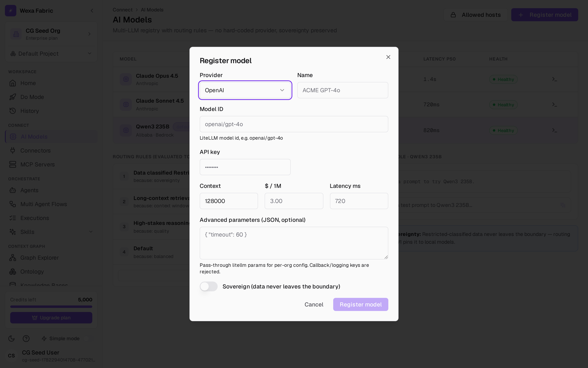Click the Simple mode lightning icon
588x368 pixels.
[x=44, y=339]
